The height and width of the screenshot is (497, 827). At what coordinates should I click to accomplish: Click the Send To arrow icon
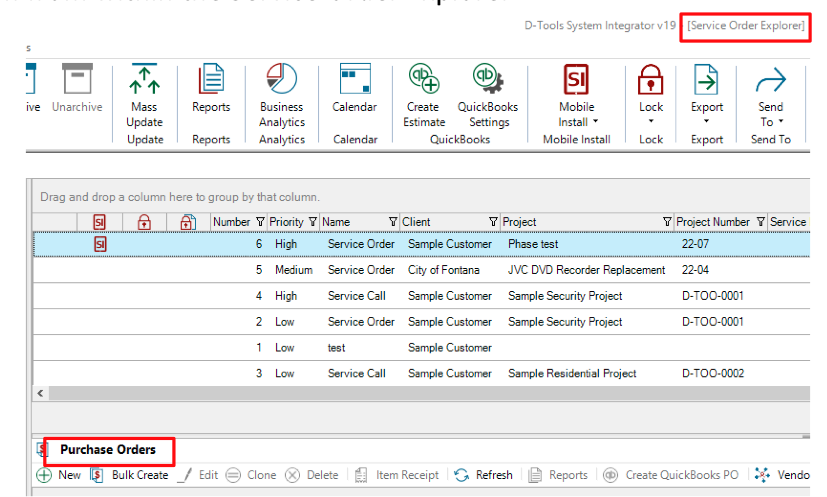point(771,79)
